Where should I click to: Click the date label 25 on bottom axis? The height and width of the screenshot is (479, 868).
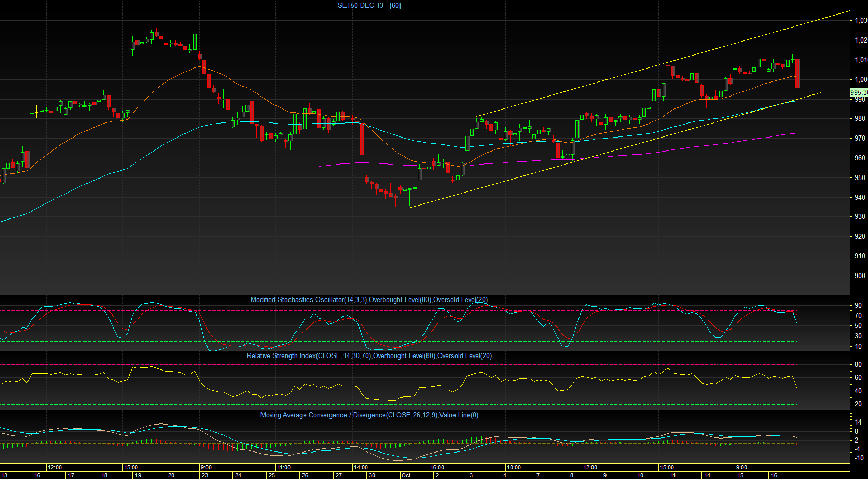coord(271,475)
